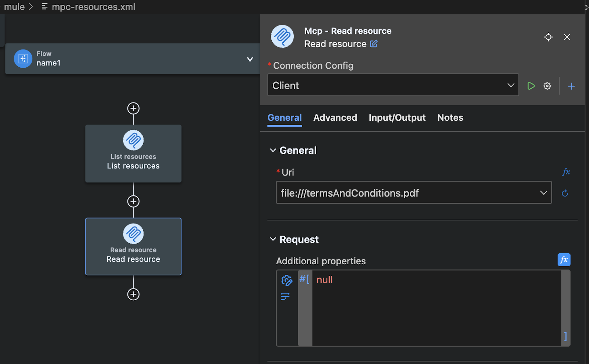Switch to the Advanced tab

tap(335, 117)
